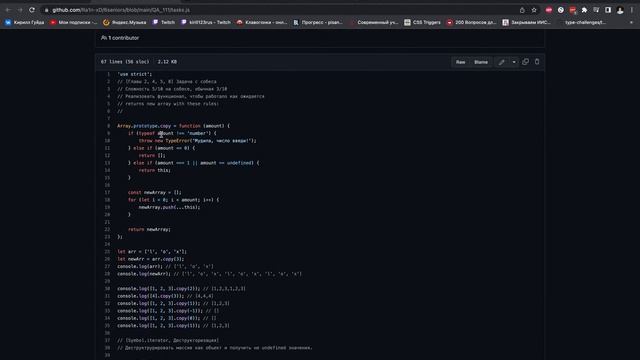Open the 'Современный уч...' bookmark
This screenshot has width=640, height=360.
pos(373,22)
